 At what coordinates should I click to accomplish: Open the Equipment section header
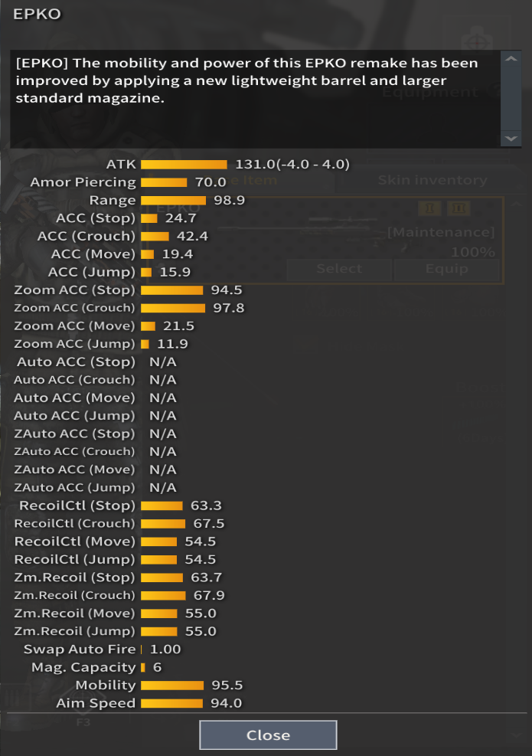[429, 92]
